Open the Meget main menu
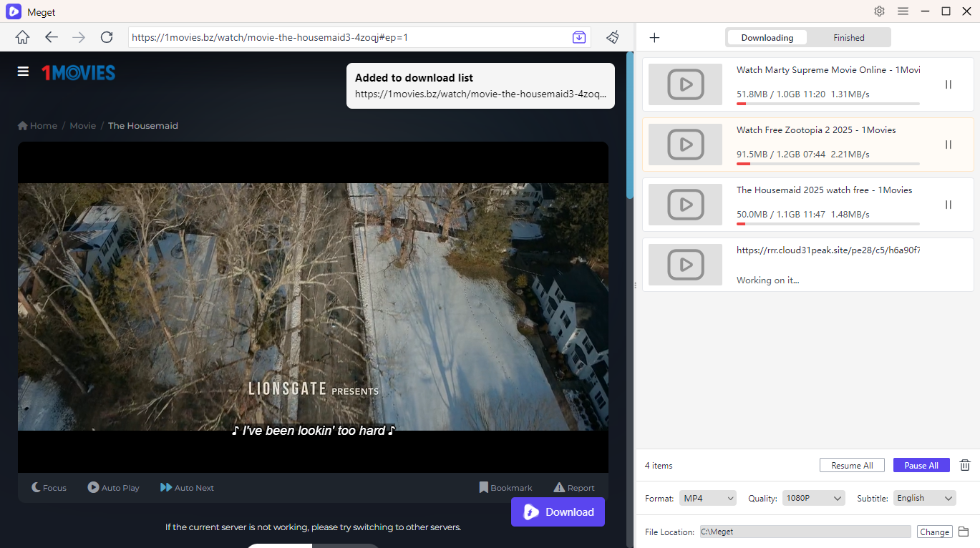 [x=903, y=11]
